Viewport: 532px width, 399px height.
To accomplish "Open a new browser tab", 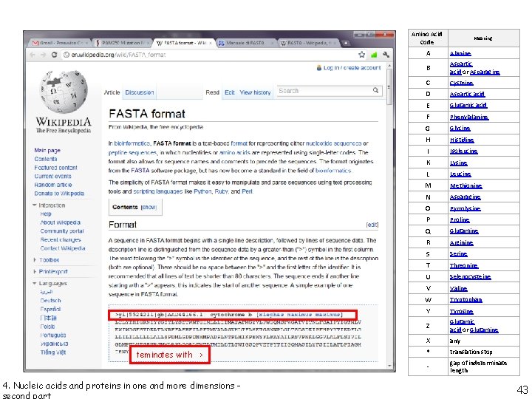I will coord(346,43).
